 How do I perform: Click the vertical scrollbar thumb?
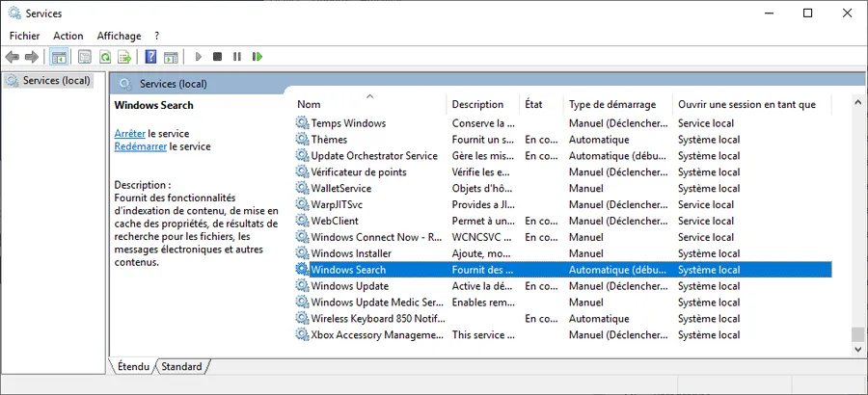[x=857, y=334]
